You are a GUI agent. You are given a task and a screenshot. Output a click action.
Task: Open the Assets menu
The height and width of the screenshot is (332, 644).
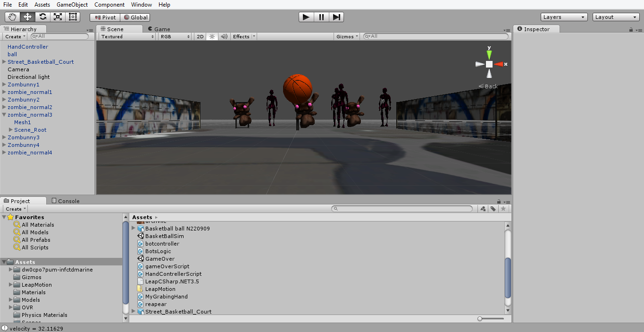42,5
